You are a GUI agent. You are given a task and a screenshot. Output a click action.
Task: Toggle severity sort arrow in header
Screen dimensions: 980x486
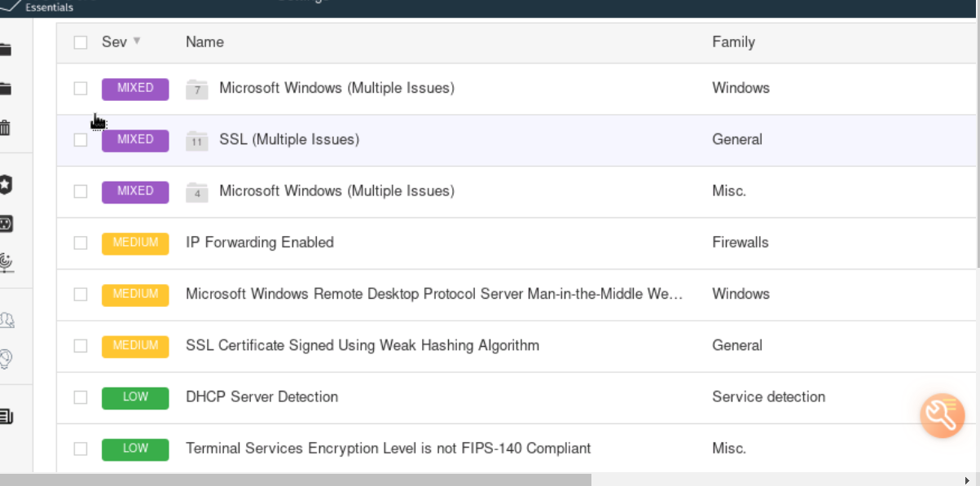(x=137, y=41)
